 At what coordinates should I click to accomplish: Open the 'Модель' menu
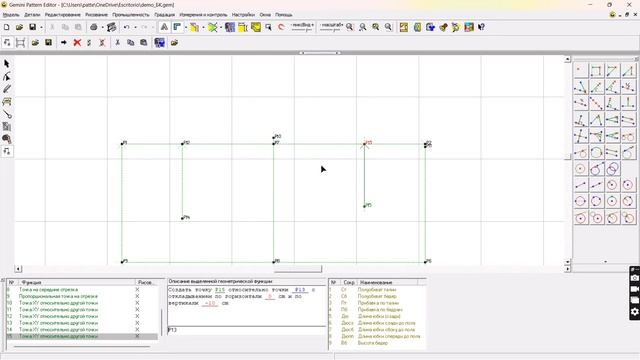click(x=11, y=15)
